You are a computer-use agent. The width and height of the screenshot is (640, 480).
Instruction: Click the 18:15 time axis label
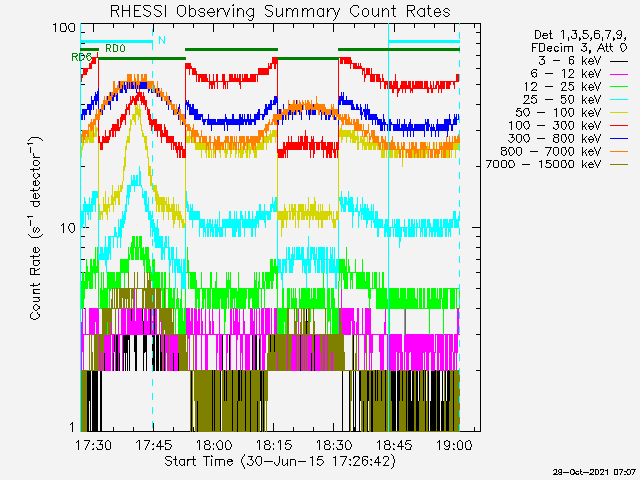(x=274, y=445)
